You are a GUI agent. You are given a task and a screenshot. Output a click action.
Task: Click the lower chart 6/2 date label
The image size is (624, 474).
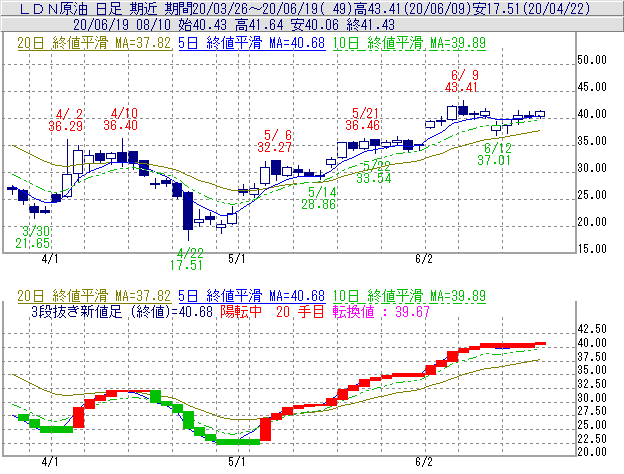click(x=424, y=462)
